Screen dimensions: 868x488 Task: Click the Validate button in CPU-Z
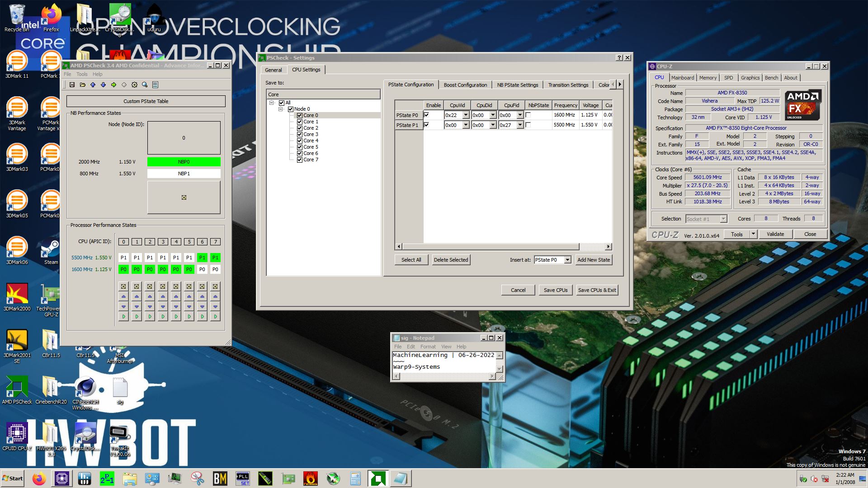coord(775,234)
